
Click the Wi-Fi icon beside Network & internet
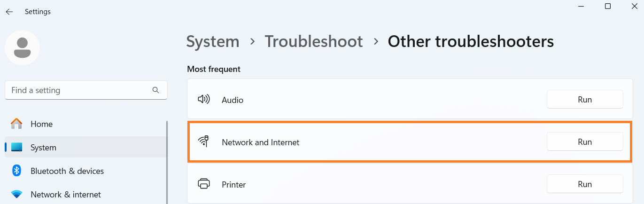click(x=16, y=194)
